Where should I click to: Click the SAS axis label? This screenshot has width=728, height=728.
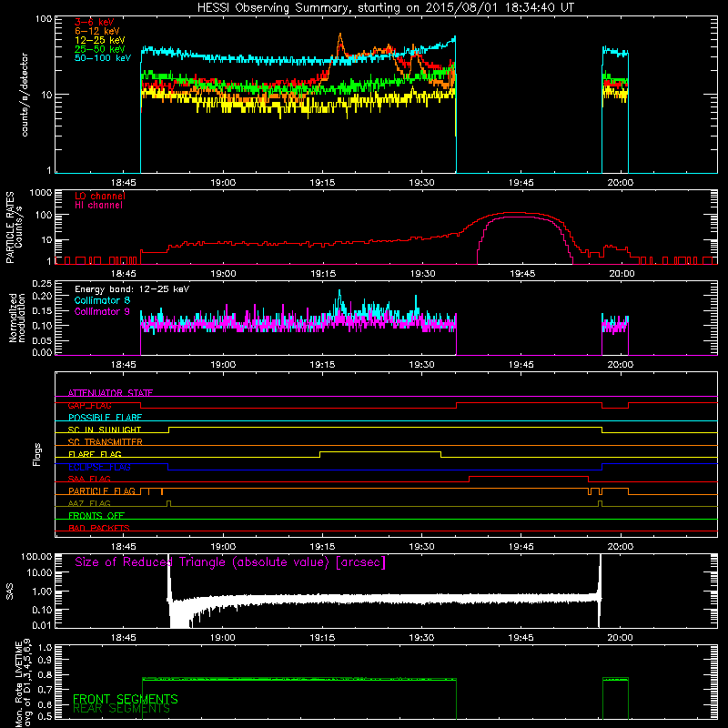[x=10, y=591]
